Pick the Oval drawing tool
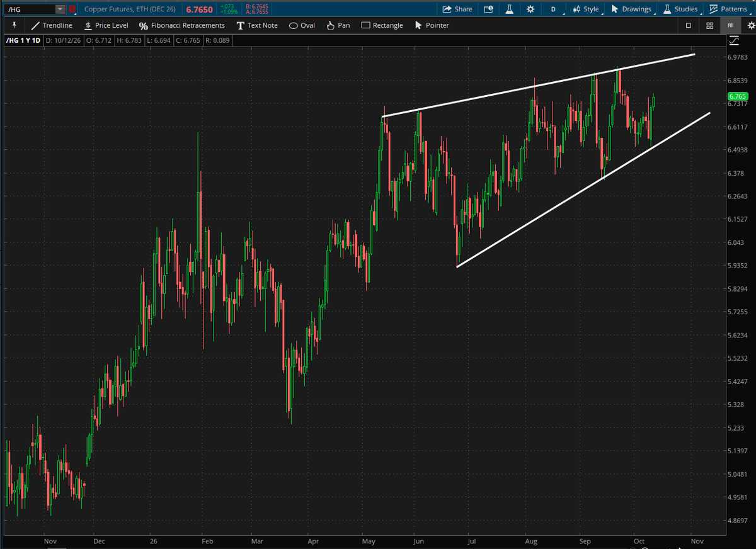Viewport: 756px width, 549px height. (302, 25)
